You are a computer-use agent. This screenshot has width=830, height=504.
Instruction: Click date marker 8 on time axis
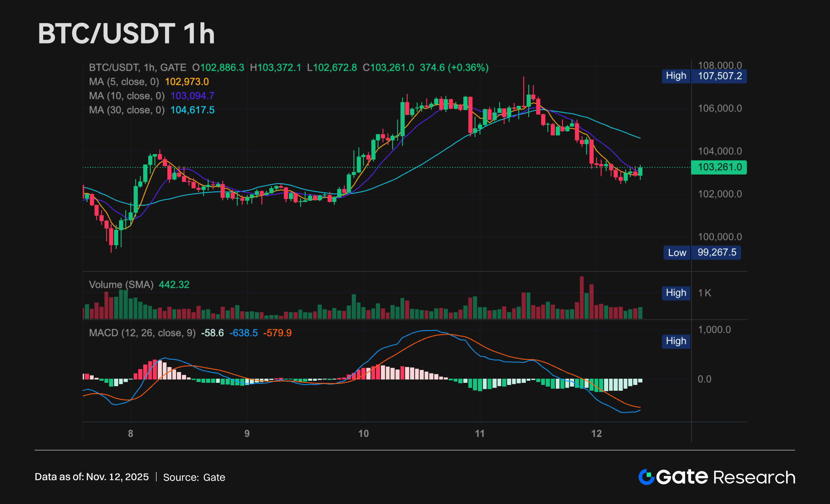(131, 434)
